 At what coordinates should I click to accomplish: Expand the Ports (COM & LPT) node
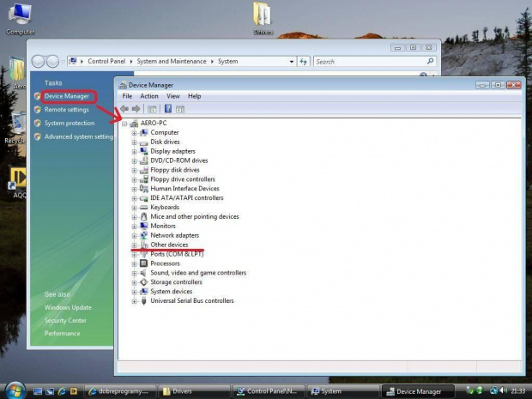click(135, 254)
